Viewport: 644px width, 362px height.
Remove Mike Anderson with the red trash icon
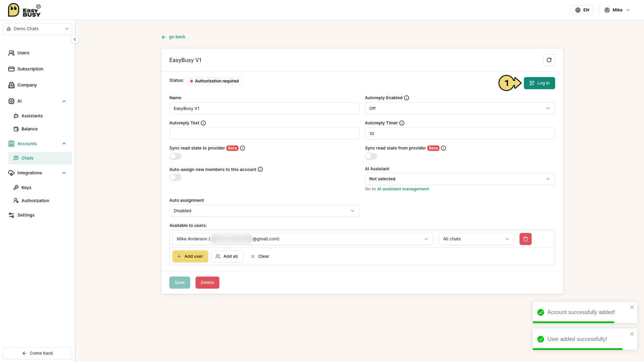526,239
